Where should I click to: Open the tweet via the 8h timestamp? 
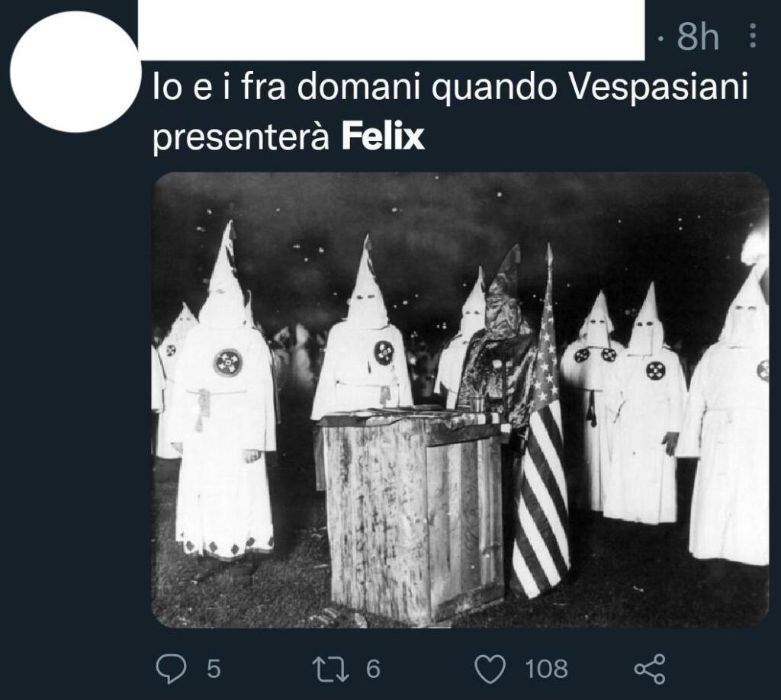(698, 37)
